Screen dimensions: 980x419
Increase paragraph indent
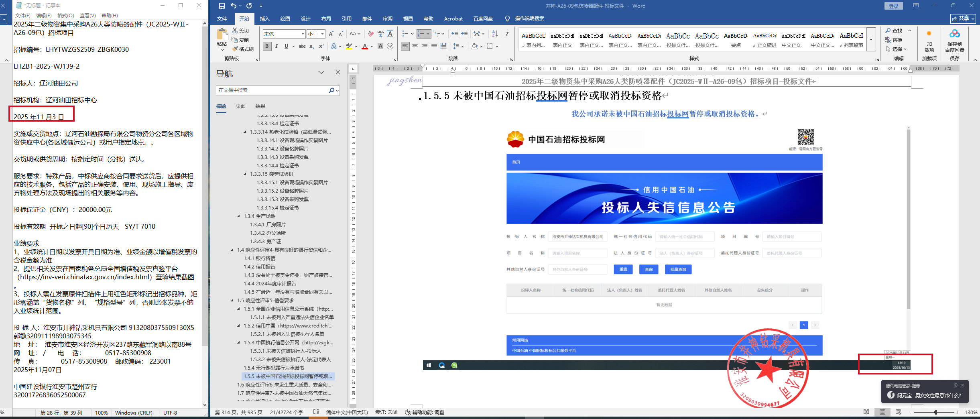coord(464,34)
